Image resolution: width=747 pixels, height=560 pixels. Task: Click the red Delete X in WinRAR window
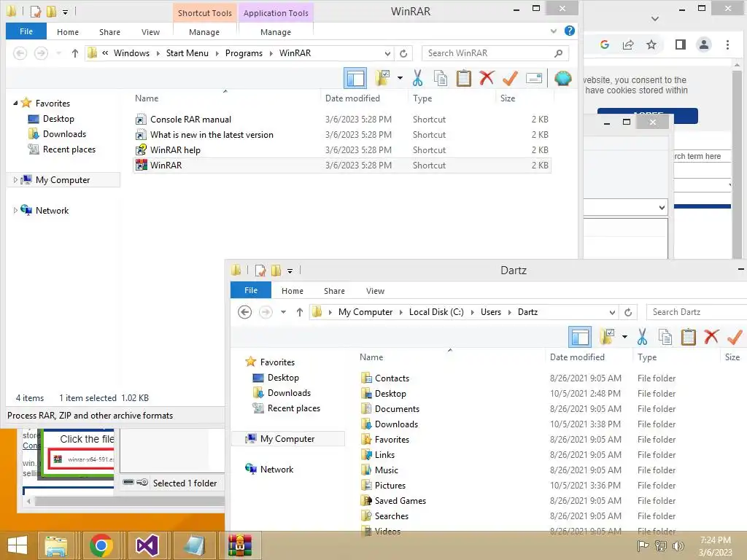click(487, 78)
